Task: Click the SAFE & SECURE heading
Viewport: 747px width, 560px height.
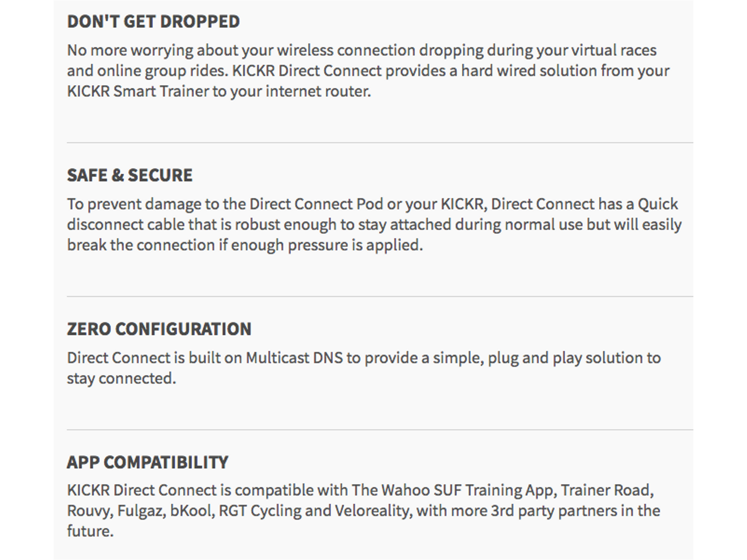Action: pos(129,175)
